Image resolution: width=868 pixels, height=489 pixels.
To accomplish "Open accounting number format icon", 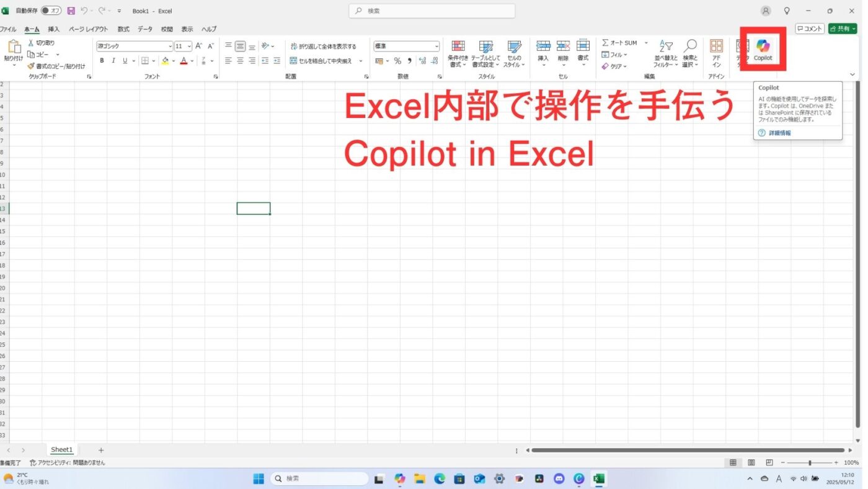I will 379,61.
